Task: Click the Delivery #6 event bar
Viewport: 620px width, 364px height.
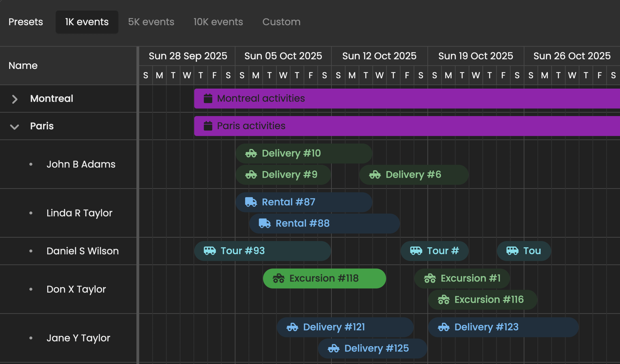Action: 413,175
